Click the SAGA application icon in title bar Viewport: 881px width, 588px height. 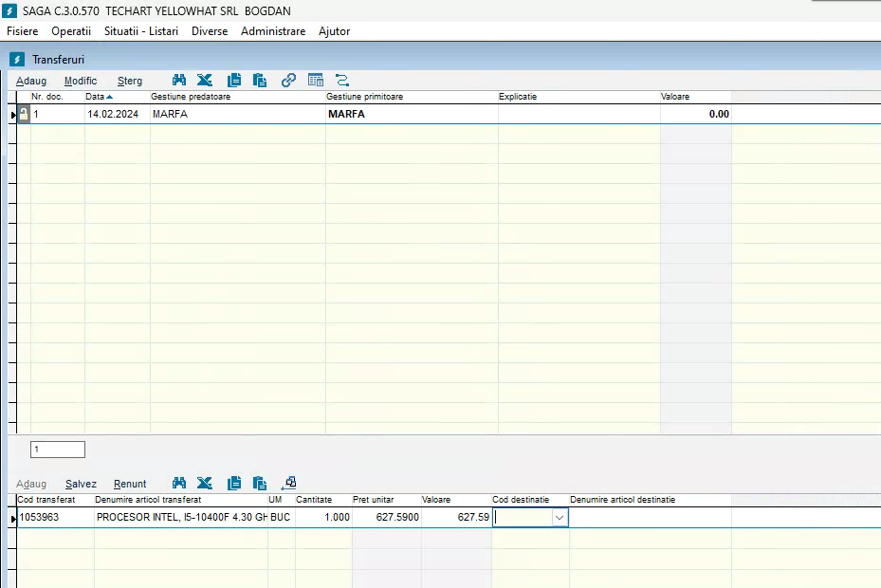(x=9, y=10)
